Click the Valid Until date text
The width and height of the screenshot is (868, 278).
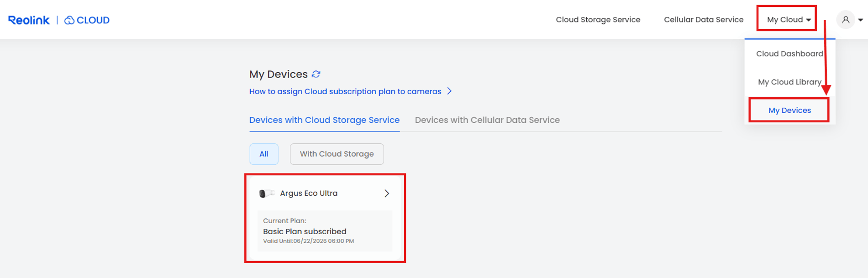pos(308,241)
